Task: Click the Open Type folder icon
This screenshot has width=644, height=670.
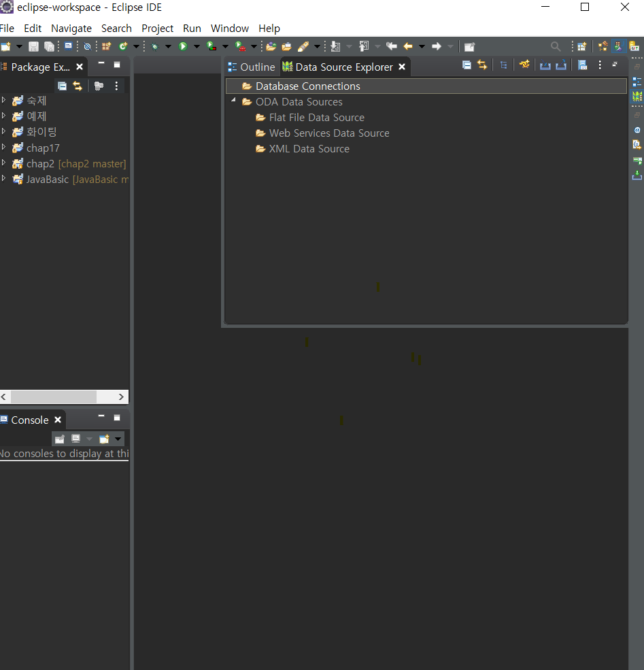Action: pyautogui.click(x=271, y=46)
